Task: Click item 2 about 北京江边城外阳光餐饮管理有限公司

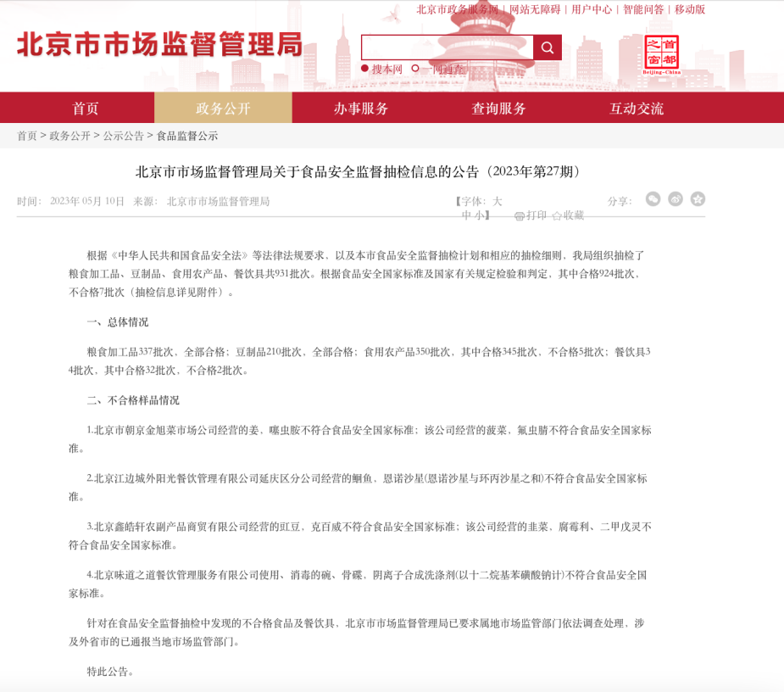Action: [358, 488]
